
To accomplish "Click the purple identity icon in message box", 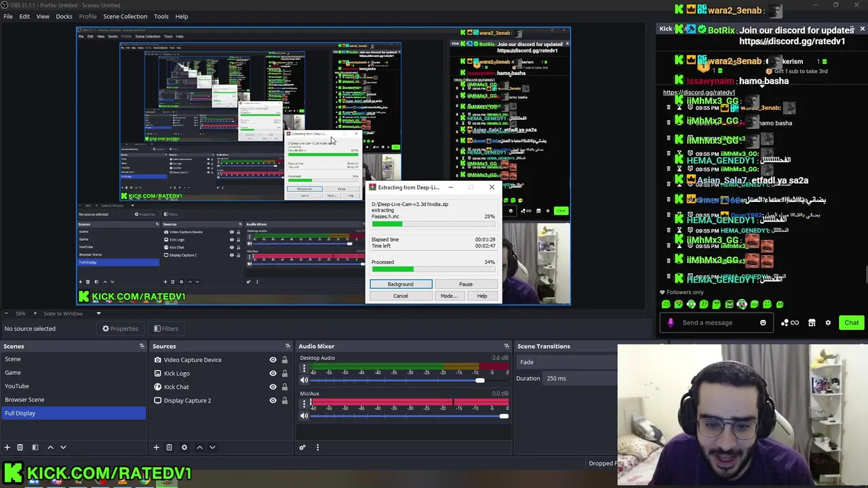I will coord(671,323).
